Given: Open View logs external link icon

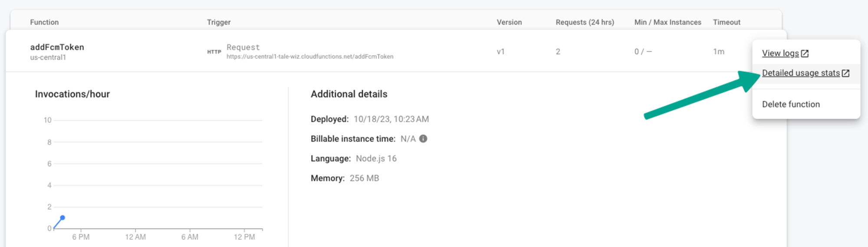Looking at the screenshot, I should pyautogui.click(x=805, y=53).
